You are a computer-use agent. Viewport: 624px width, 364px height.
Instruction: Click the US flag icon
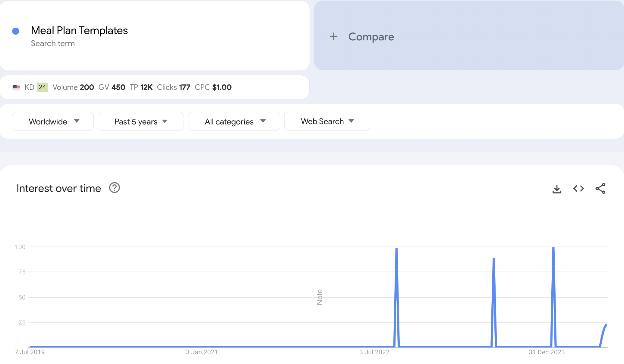(16, 87)
